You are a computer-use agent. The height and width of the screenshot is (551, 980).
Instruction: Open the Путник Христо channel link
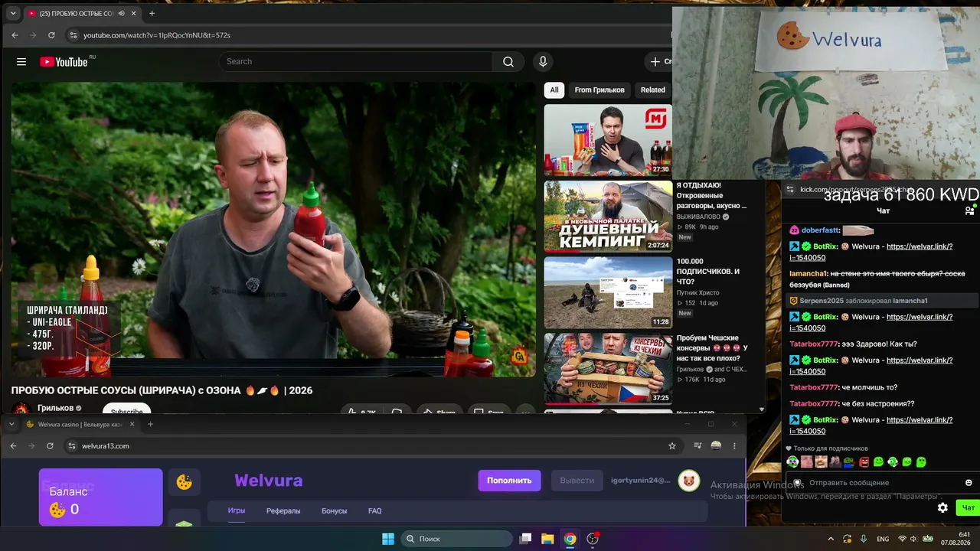[698, 292]
